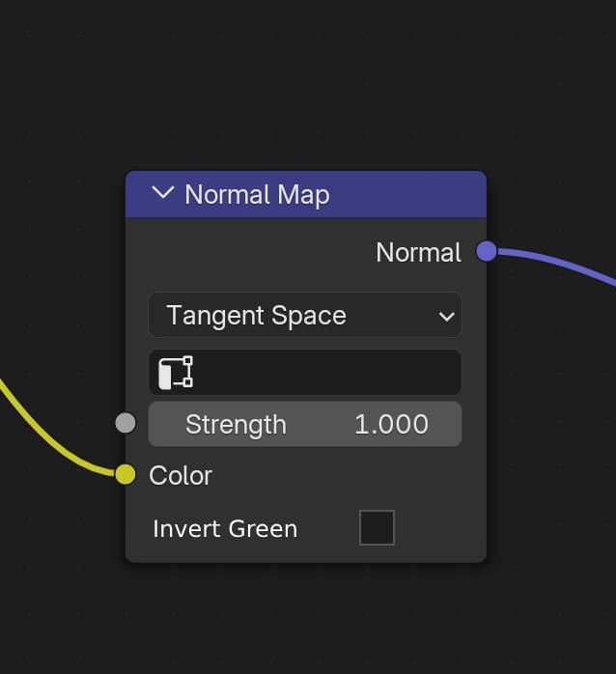
Task: Collapse the Normal Map node chevron
Action: click(x=163, y=192)
